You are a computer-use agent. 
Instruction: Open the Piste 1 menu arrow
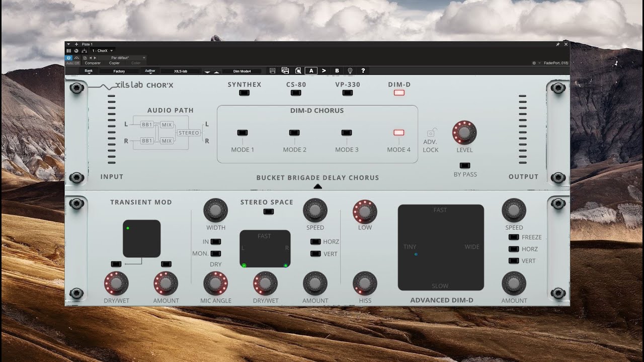pyautogui.click(x=68, y=44)
